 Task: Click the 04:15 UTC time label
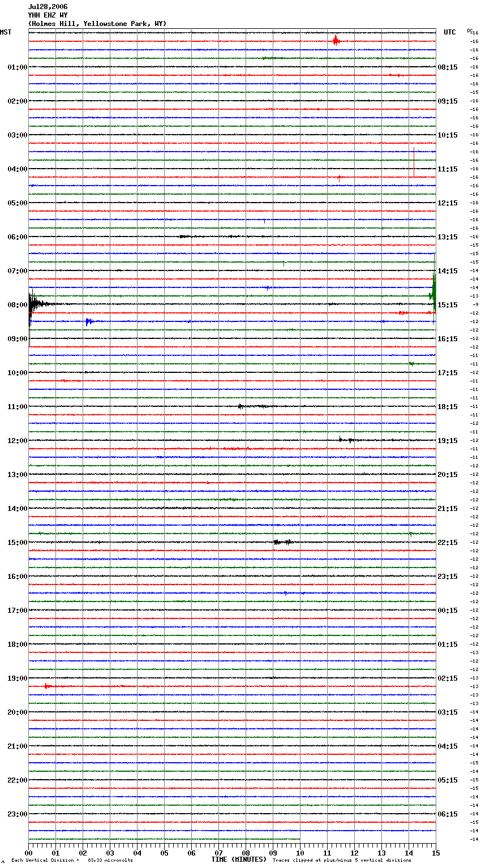448,746
